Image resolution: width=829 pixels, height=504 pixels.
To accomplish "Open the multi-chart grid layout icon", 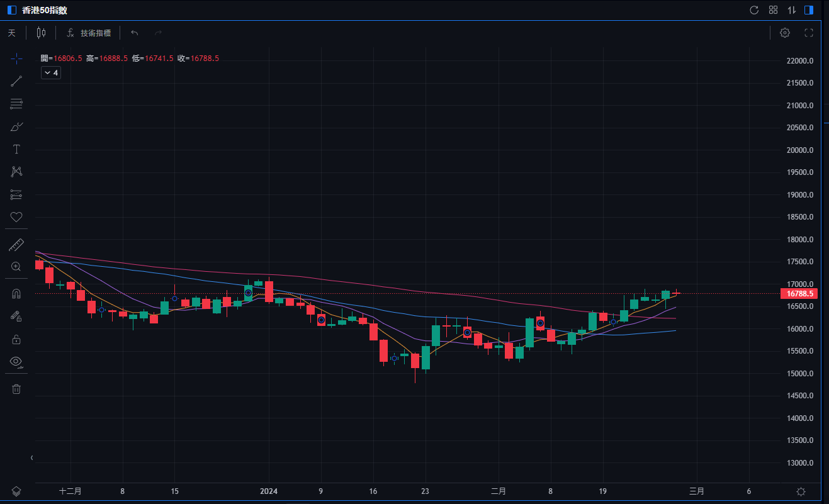I will pyautogui.click(x=774, y=10).
